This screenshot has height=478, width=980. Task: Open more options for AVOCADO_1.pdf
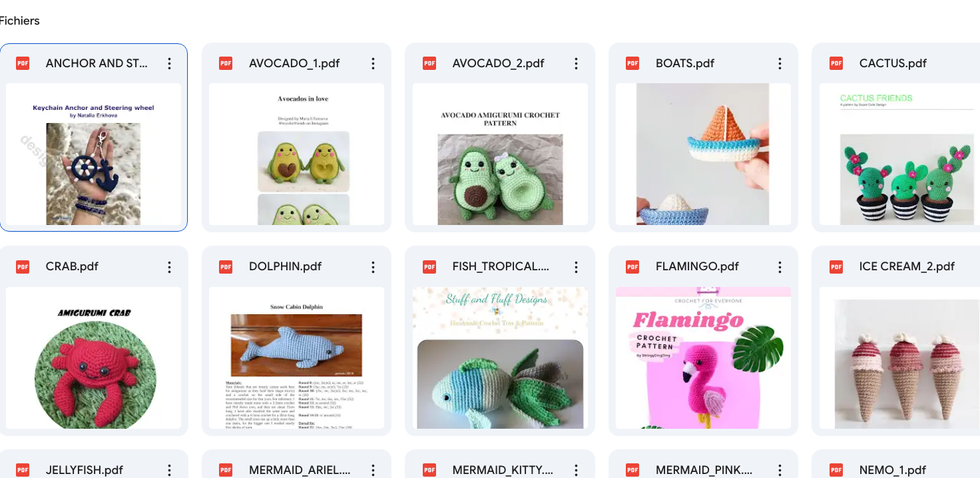[373, 63]
